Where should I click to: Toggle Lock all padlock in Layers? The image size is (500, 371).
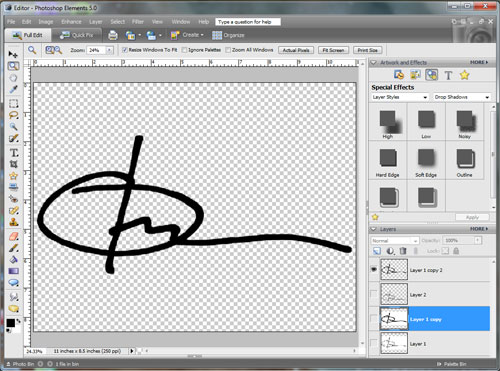coord(456,251)
